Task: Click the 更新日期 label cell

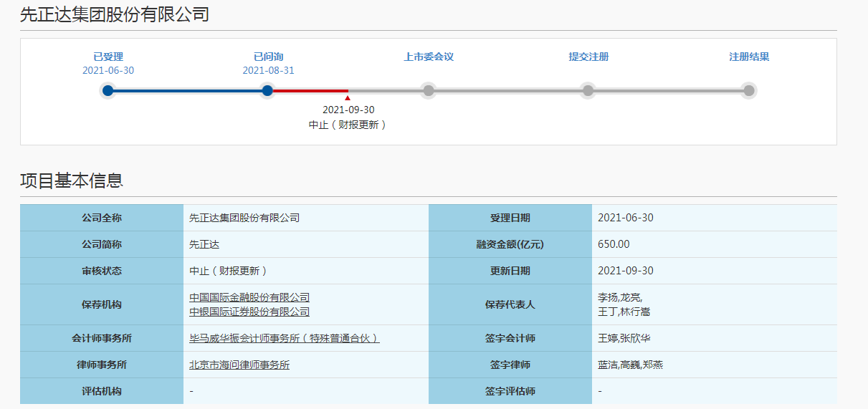Action: click(510, 271)
